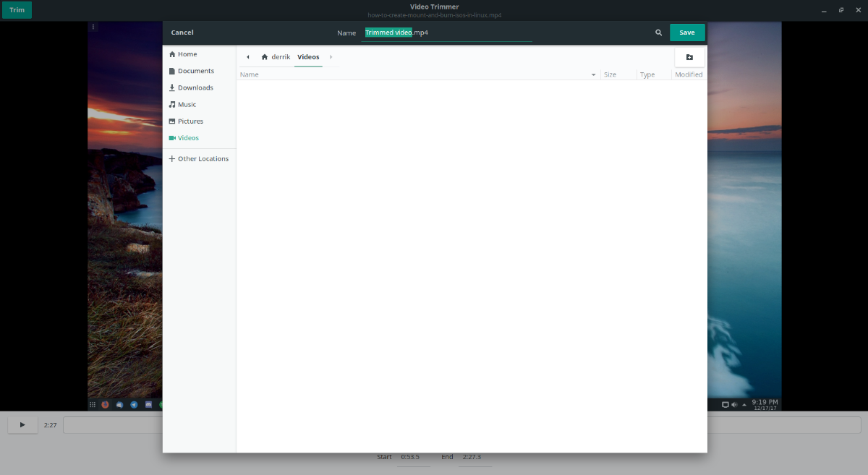This screenshot has width=868, height=475.
Task: Select the Documents sidebar location
Action: (194, 70)
